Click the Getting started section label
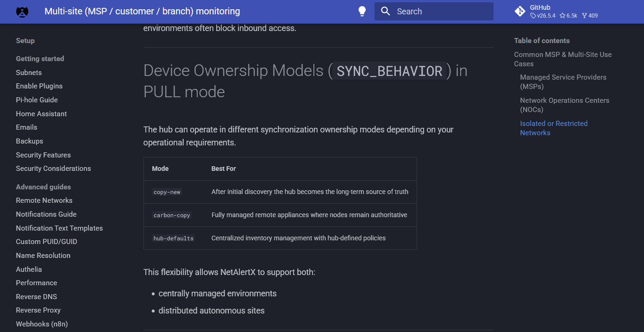 40,59
